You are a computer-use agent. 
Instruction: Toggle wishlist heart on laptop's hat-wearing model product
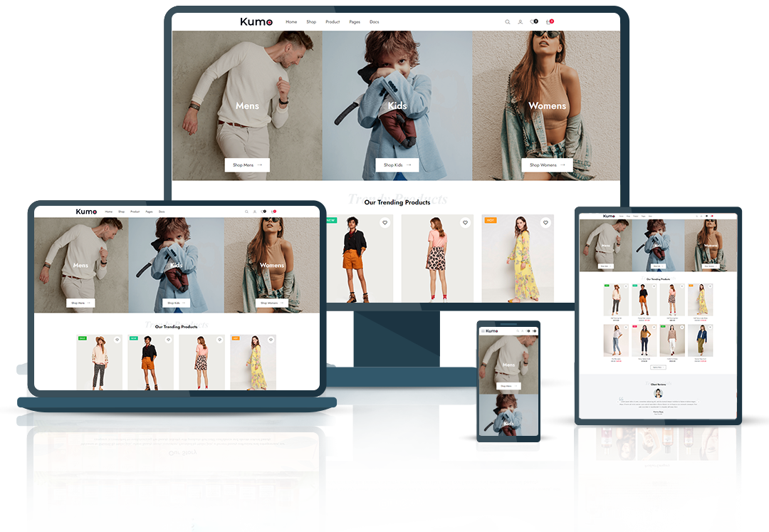click(117, 340)
